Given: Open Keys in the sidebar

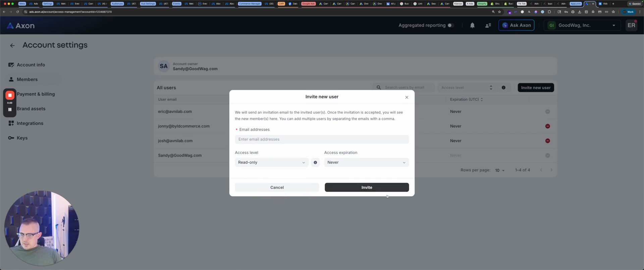Looking at the screenshot, I should [22, 138].
